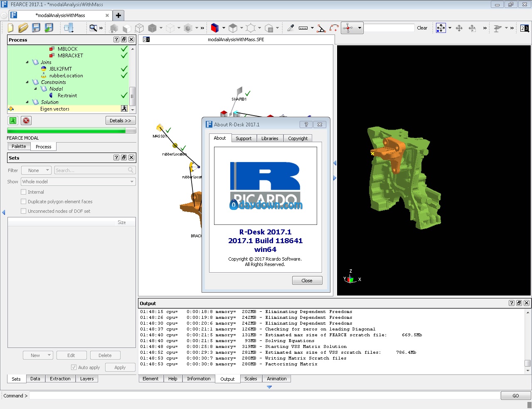The image size is (532, 409).
Task: Toggle Duplicate polygon element faces checkbox
Action: click(24, 202)
